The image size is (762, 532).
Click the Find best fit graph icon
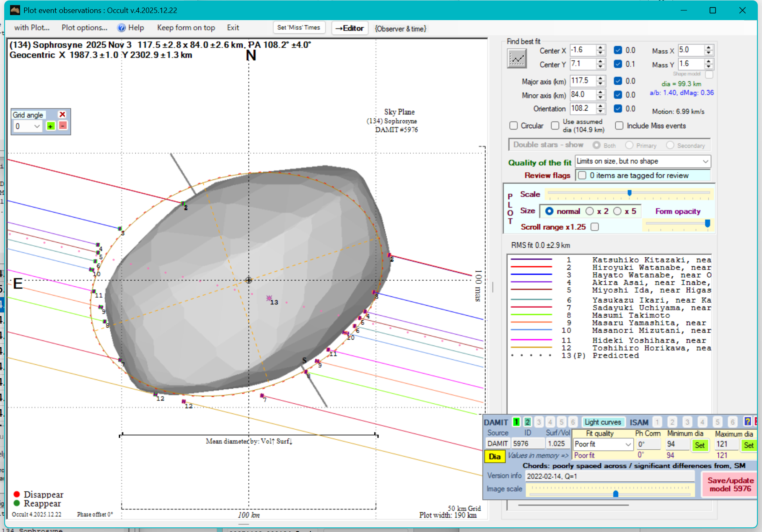[517, 59]
